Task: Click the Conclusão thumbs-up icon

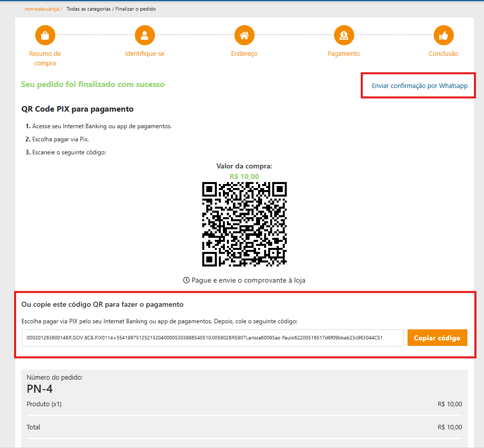Action: point(443,35)
